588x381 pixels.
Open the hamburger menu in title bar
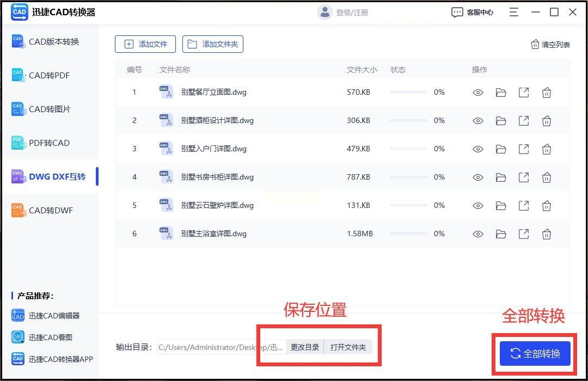[514, 12]
